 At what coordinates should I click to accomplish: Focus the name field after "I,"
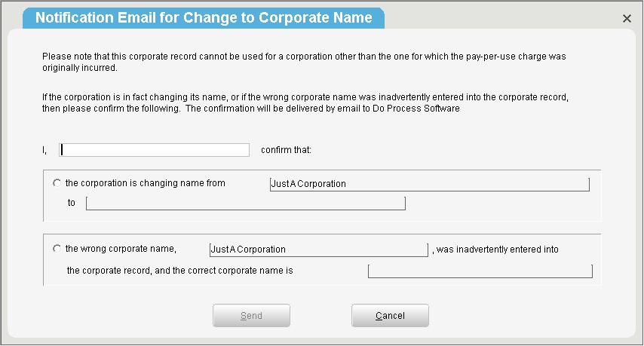pyautogui.click(x=154, y=150)
